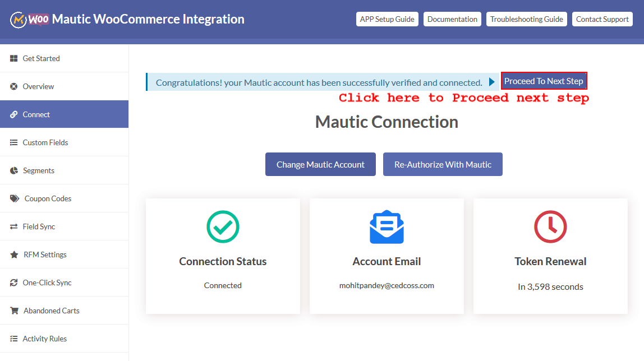Open the Troubleshooting Guide
The width and height of the screenshot is (644, 361).
(x=527, y=19)
